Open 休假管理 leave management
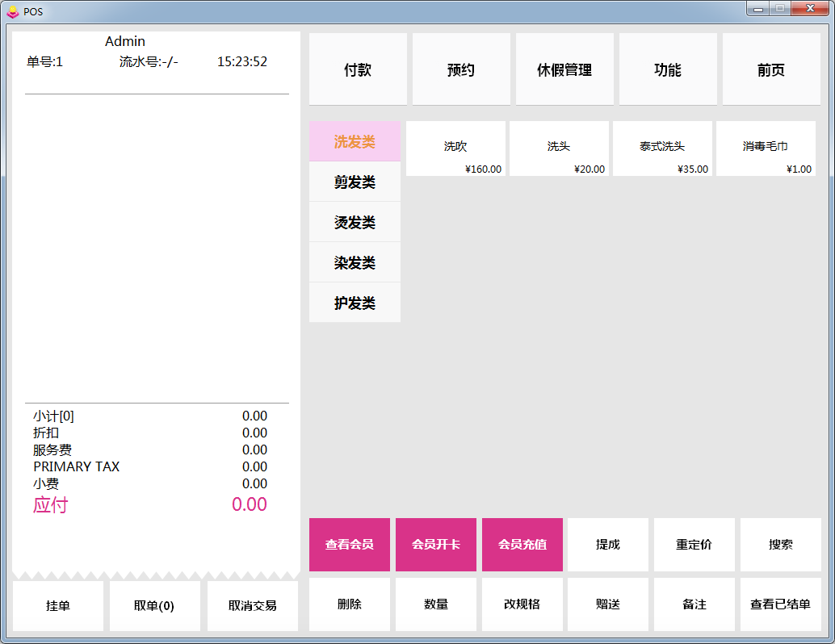The width and height of the screenshot is (835, 644). point(564,70)
